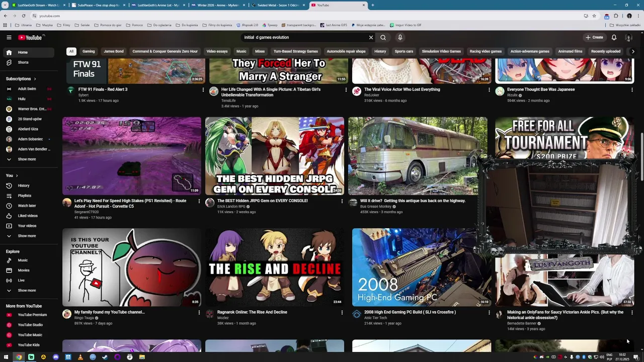Select the Racing video games chip

(x=486, y=51)
